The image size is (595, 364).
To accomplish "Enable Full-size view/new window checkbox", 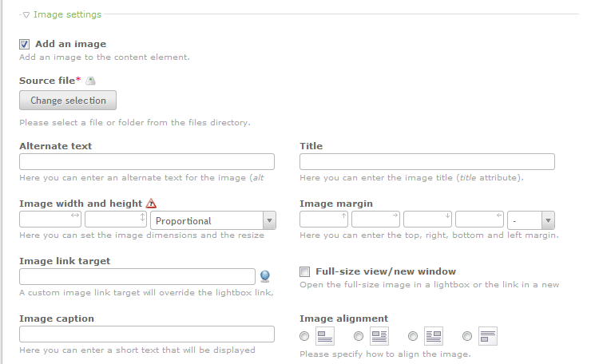I will [305, 271].
